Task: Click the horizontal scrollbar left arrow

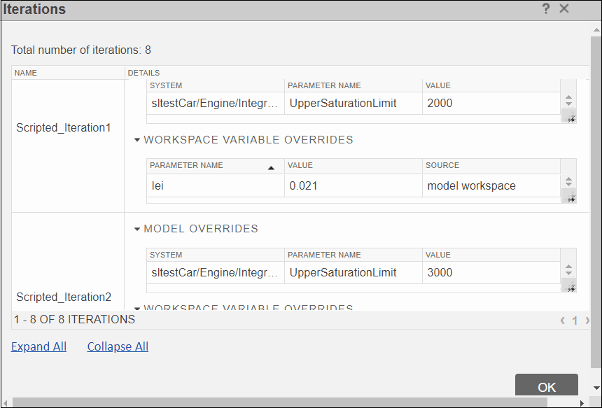Action: pos(5,403)
